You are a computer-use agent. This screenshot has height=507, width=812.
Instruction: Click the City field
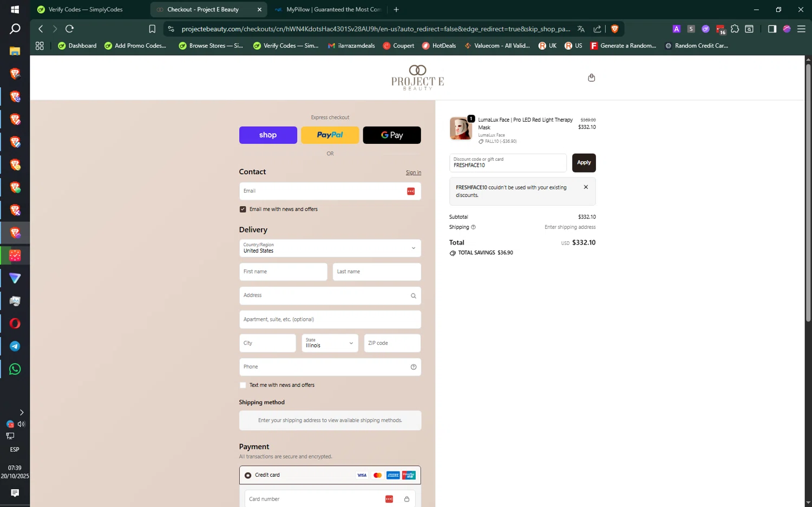point(267,343)
